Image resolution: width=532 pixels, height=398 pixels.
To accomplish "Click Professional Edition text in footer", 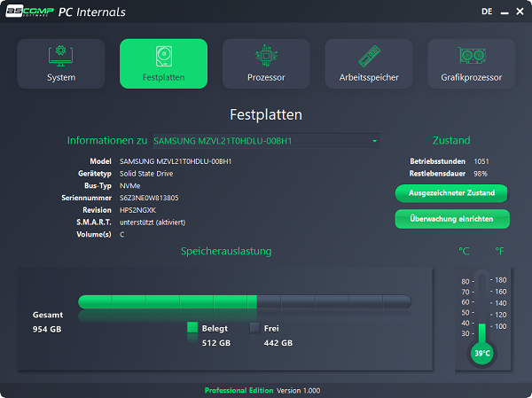I will 239,391.
